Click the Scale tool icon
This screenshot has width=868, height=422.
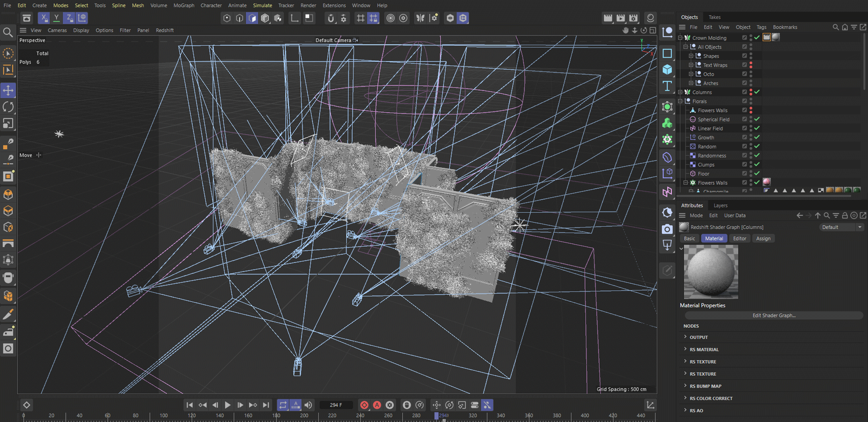[8, 124]
